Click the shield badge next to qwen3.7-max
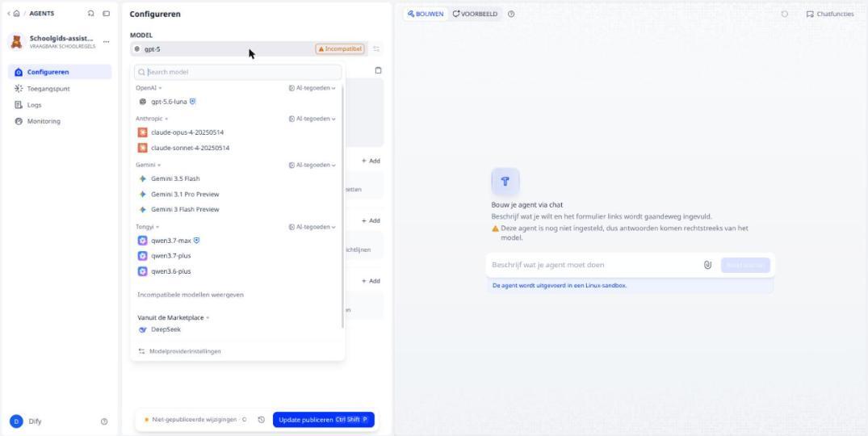This screenshot has height=436, width=868. (x=196, y=240)
